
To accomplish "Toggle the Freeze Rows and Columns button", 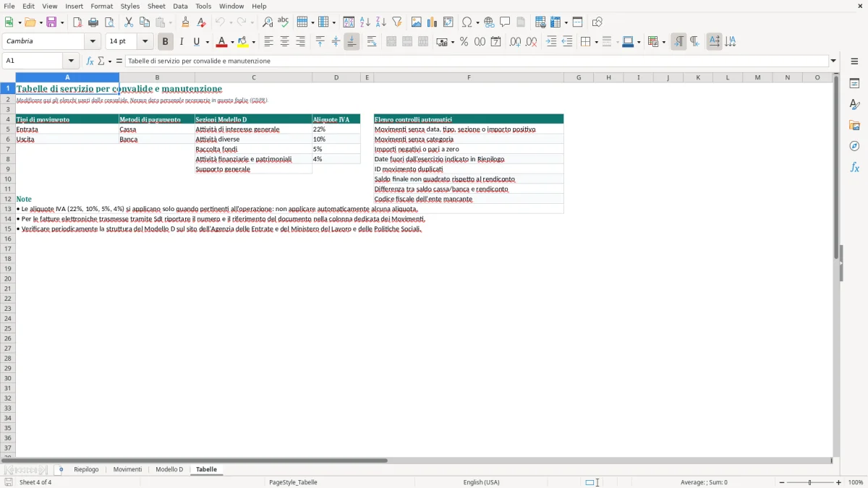I will 556,22.
